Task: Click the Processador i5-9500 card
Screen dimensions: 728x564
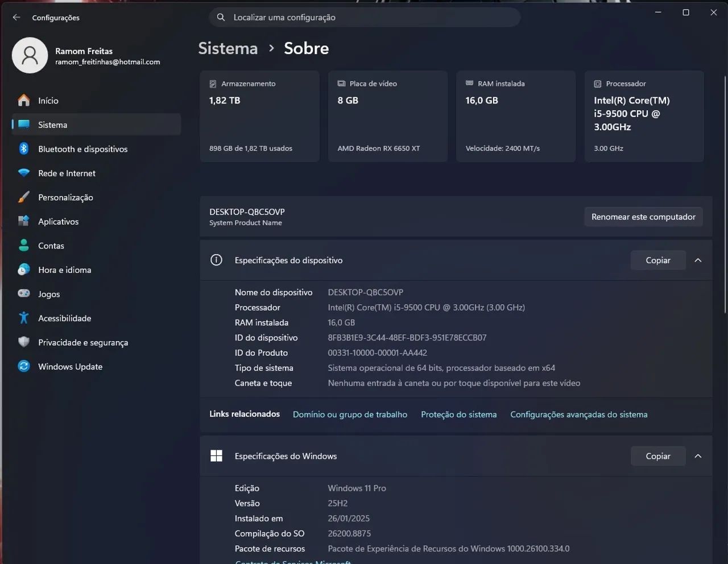Action: [x=644, y=117]
